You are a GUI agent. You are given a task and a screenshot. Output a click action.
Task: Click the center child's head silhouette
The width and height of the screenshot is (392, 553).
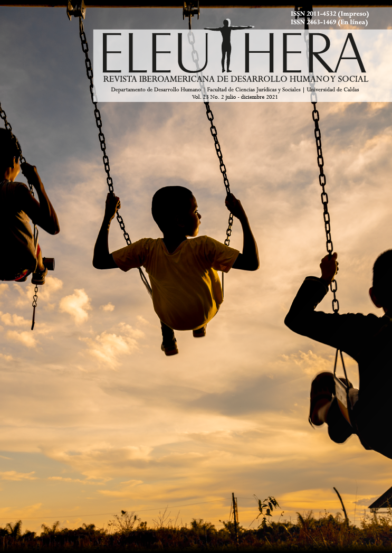(174, 209)
